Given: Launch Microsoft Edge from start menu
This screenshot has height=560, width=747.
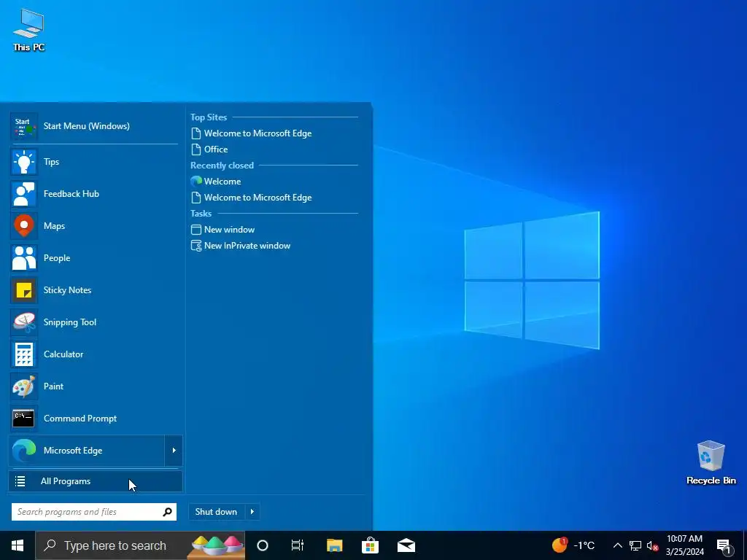Looking at the screenshot, I should pos(87,451).
